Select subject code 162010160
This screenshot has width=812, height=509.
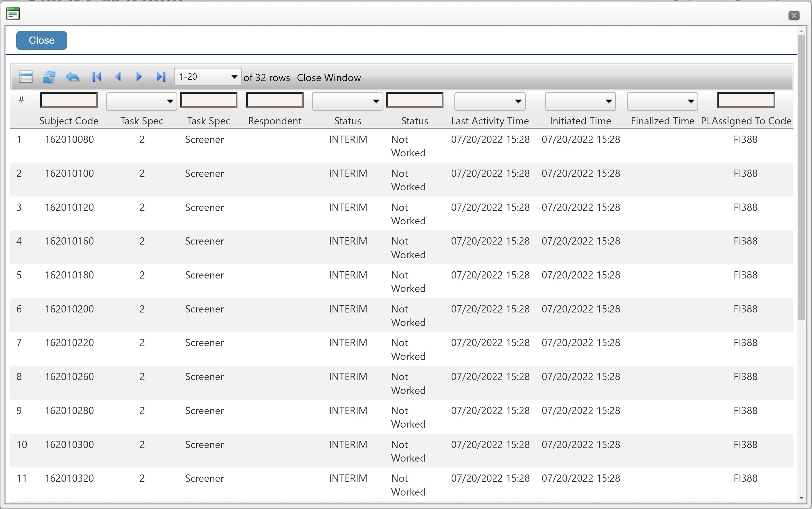click(69, 241)
